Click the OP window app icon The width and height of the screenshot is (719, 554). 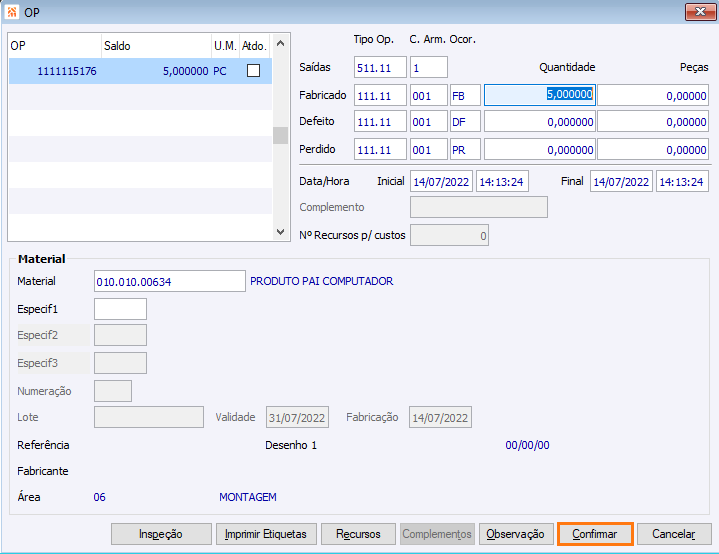coord(11,12)
